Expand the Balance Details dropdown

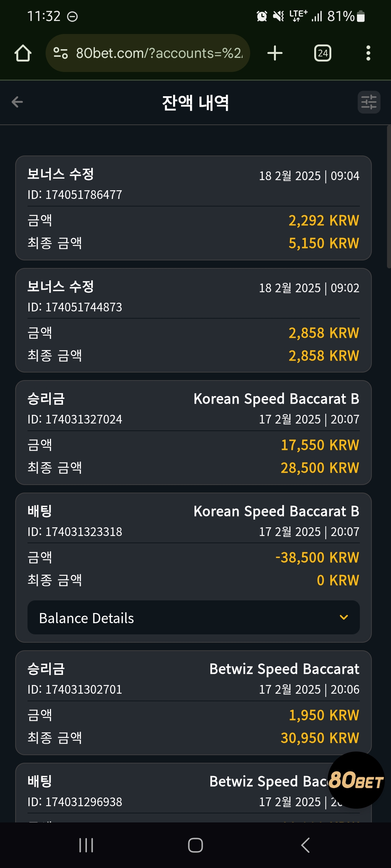coord(194,618)
